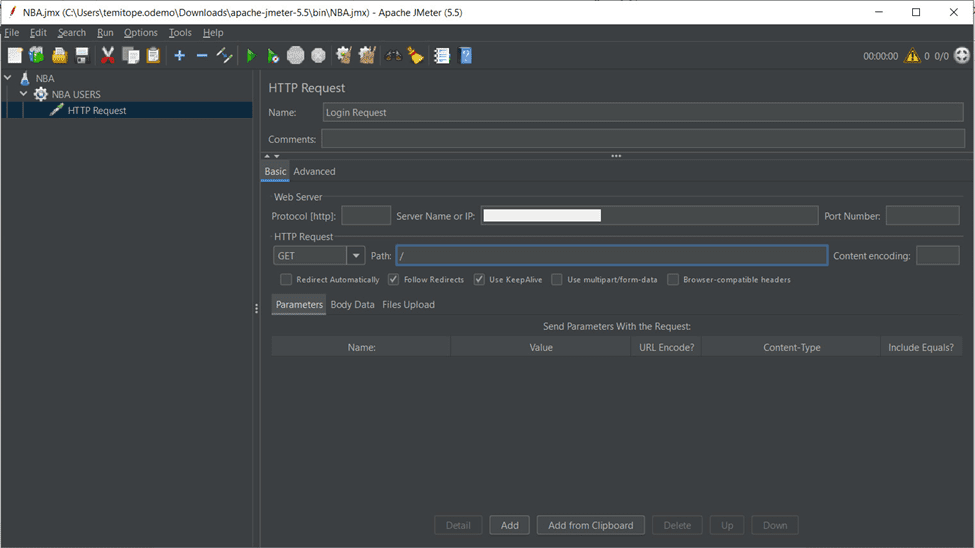The height and width of the screenshot is (548, 975).
Task: Click the Save toolbar icon
Action: click(x=82, y=56)
